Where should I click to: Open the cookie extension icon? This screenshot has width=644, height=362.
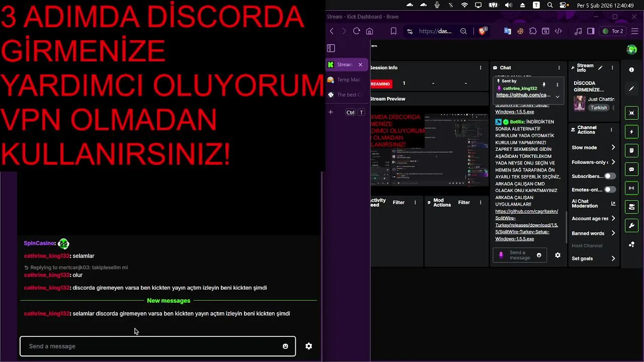(520, 31)
